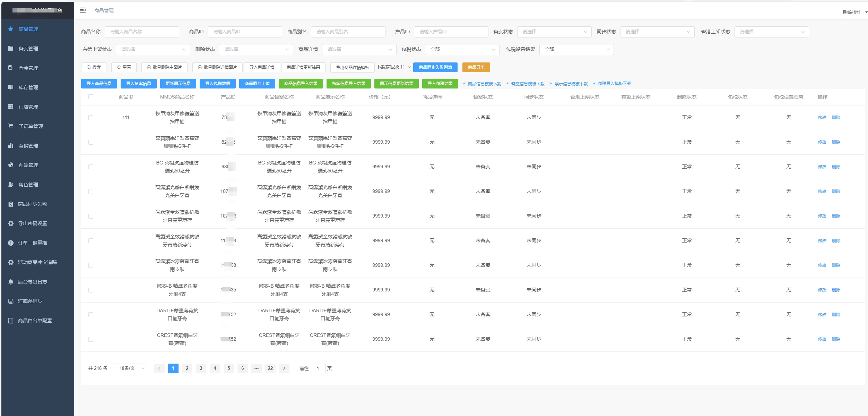Click the 商品同步失败 icon in sidebar

11,204
